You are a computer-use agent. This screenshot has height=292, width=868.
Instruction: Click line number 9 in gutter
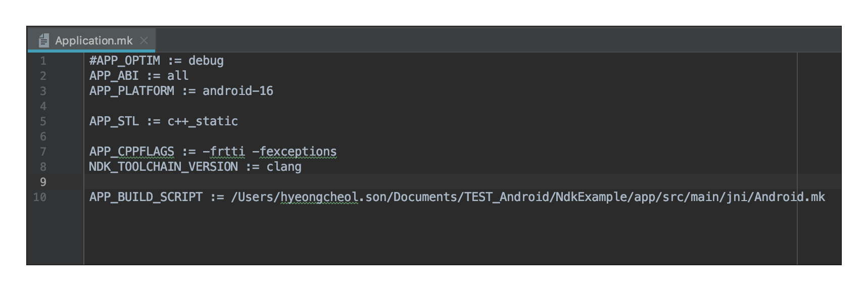(x=43, y=182)
